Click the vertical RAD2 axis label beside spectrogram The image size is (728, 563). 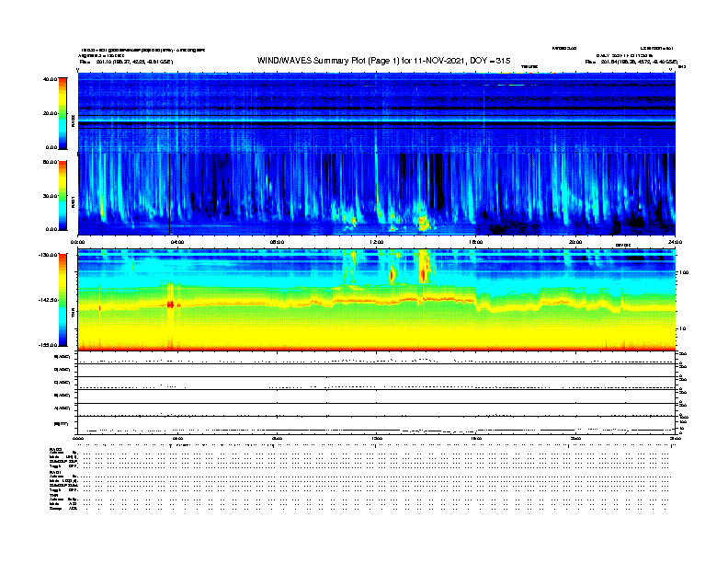coord(73,121)
